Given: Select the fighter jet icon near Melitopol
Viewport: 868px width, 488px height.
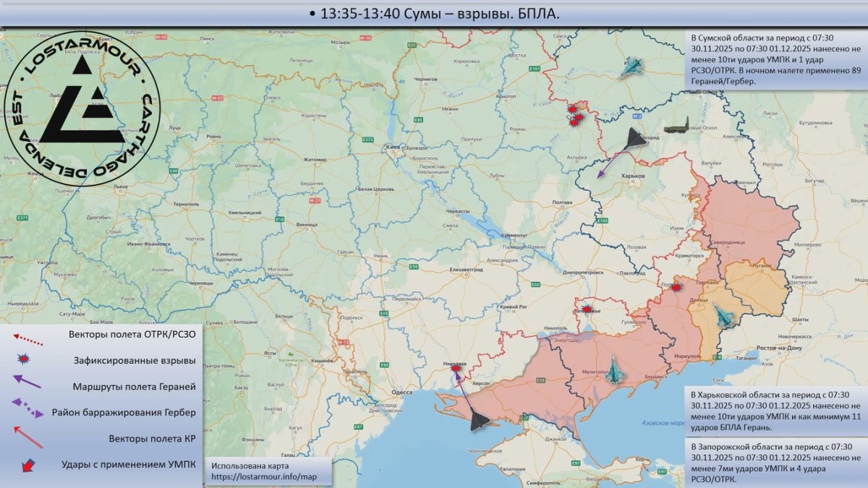Looking at the screenshot, I should (614, 370).
